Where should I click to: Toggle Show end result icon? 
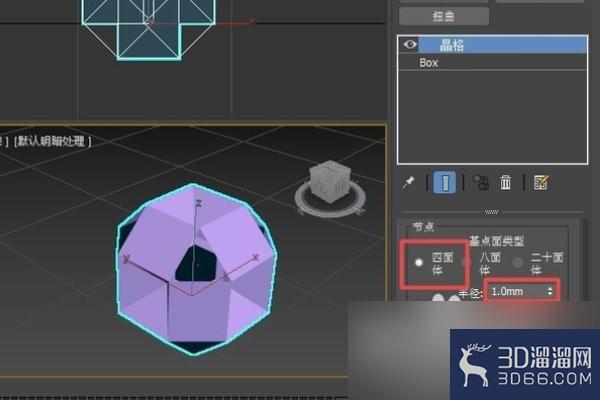(x=445, y=182)
